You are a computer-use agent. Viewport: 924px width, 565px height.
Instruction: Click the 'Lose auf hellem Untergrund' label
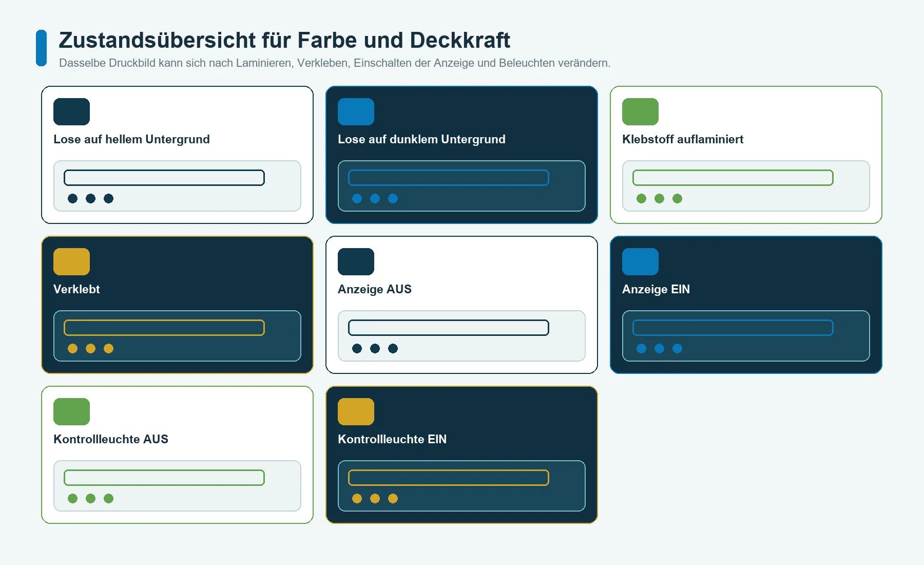point(131,139)
